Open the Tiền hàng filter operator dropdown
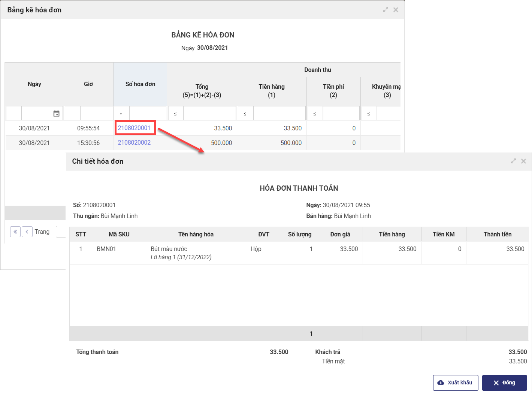532x393 pixels. pos(245,114)
